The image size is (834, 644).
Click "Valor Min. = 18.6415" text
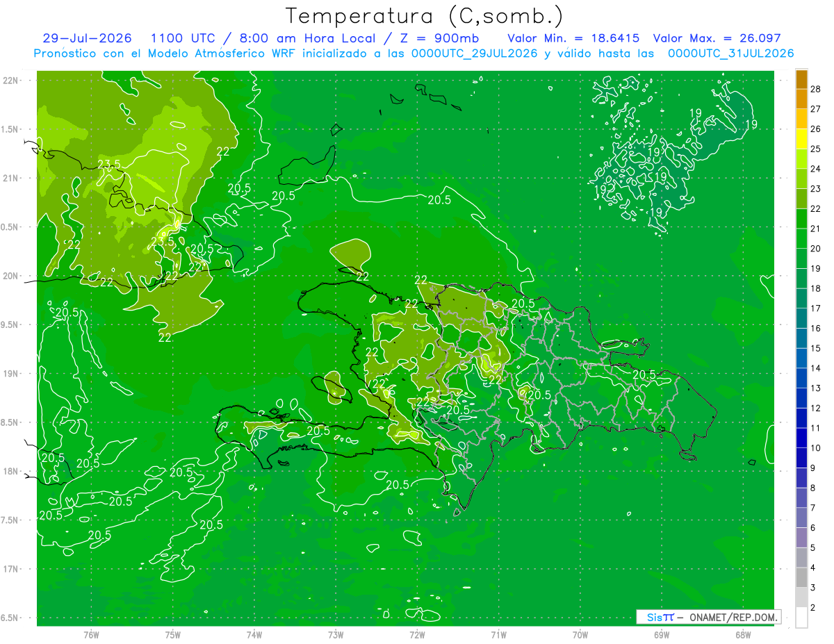(573, 38)
